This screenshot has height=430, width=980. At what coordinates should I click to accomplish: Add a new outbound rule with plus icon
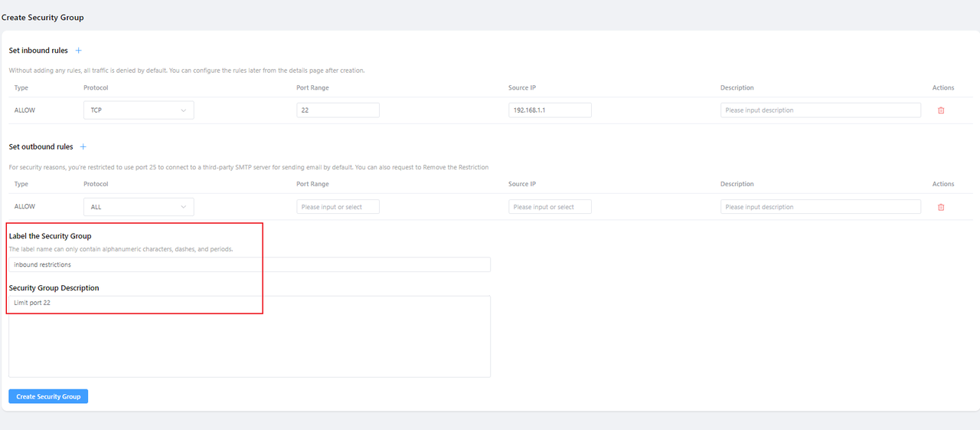click(83, 146)
